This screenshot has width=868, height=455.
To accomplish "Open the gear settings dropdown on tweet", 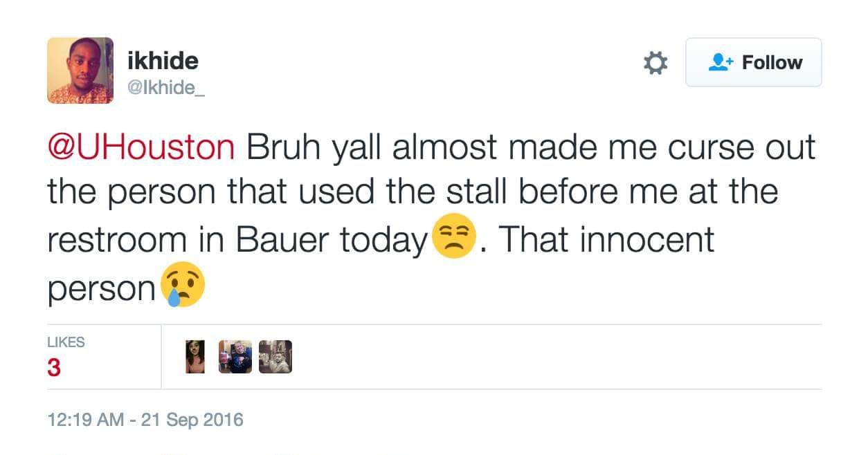I will click(655, 63).
